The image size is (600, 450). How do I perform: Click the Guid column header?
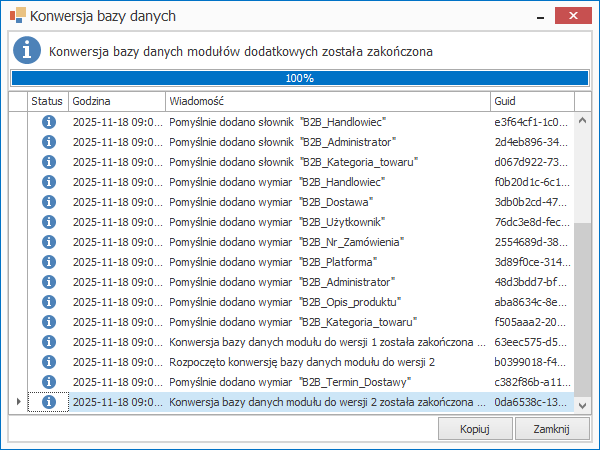pos(531,101)
